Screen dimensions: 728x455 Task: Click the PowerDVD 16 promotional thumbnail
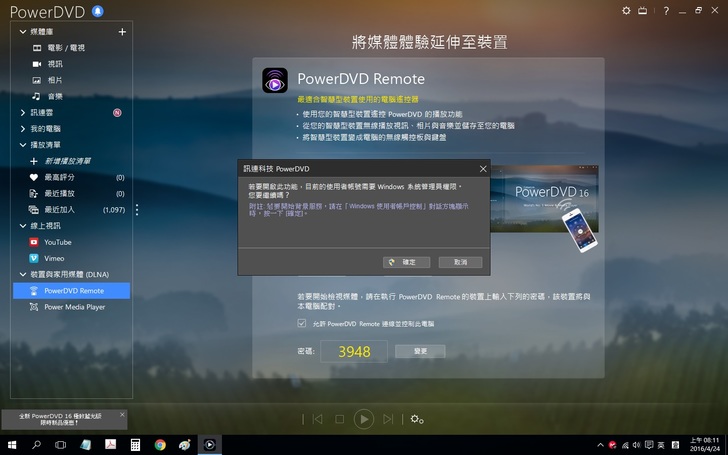point(544,199)
